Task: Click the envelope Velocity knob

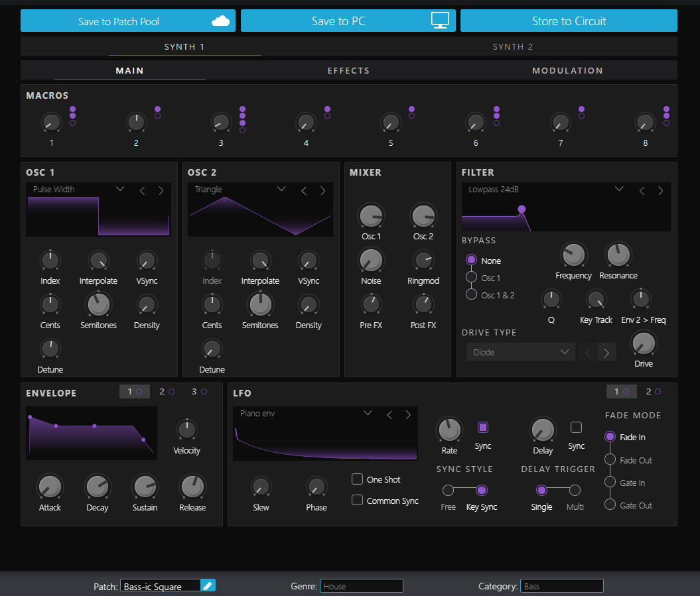Action: coord(186,430)
